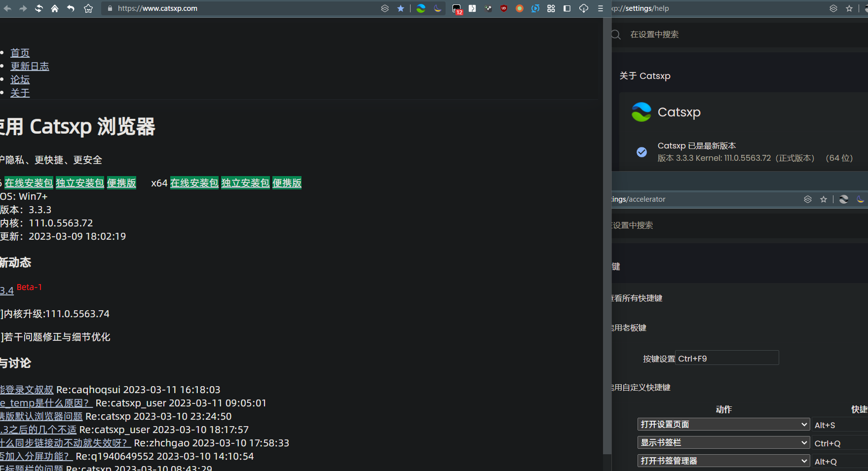The width and height of the screenshot is (868, 471).
Task: Click the grey Catsxp icon in accelerator window toolbar
Action: coord(844,199)
